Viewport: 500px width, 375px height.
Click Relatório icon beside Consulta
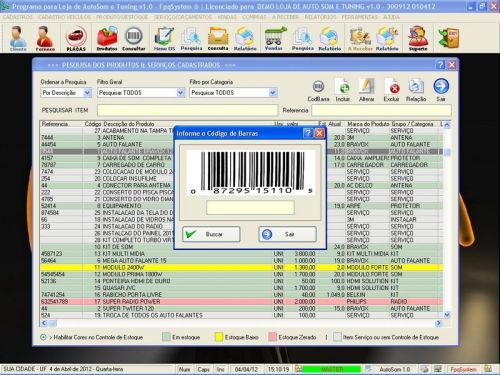(245, 39)
